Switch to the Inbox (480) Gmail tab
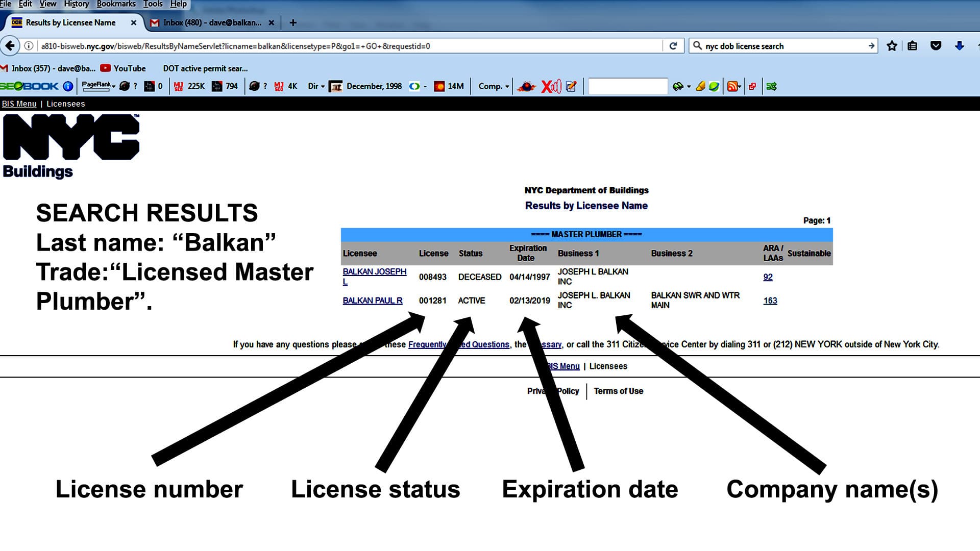Image resolution: width=980 pixels, height=551 pixels. pos(212,22)
